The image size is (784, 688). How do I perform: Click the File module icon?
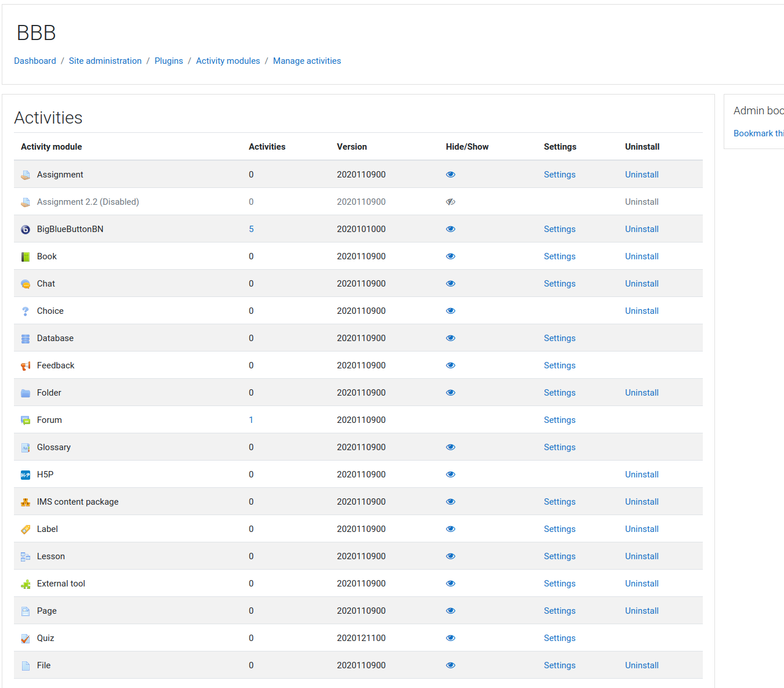pyautogui.click(x=26, y=665)
